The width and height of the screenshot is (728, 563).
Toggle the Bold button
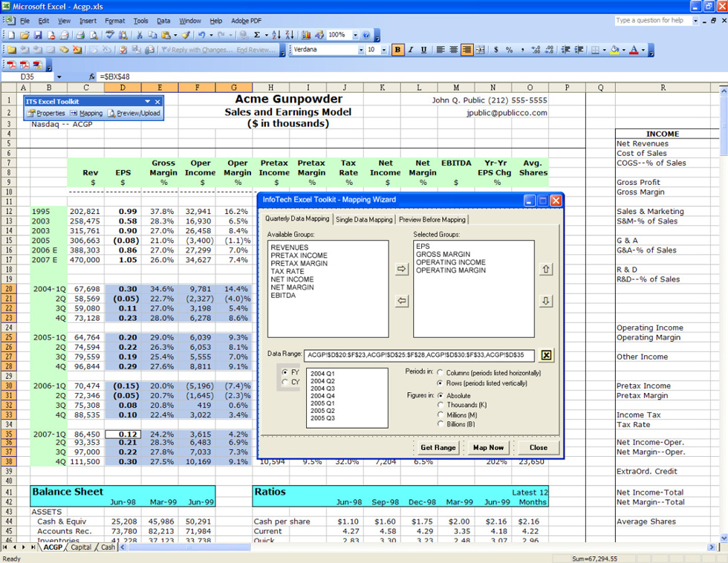[397, 50]
